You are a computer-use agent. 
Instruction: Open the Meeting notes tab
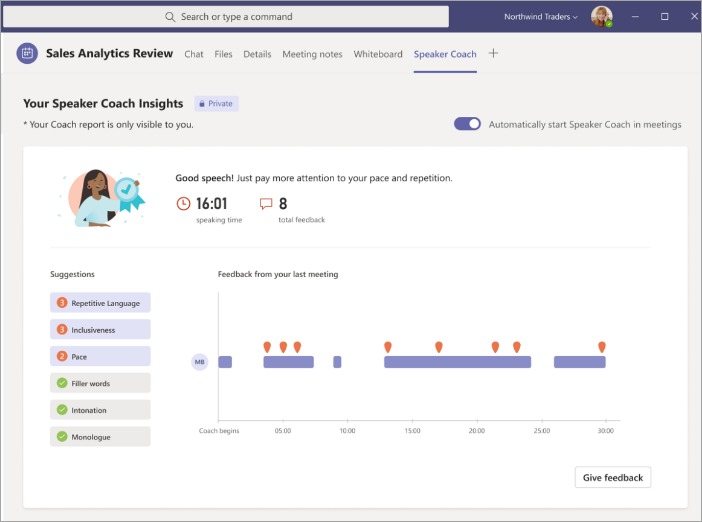(x=312, y=54)
